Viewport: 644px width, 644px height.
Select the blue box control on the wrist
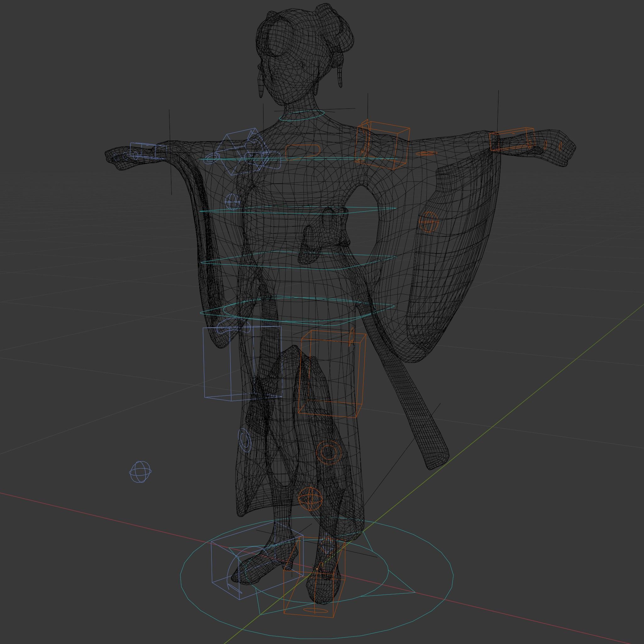click(148, 150)
